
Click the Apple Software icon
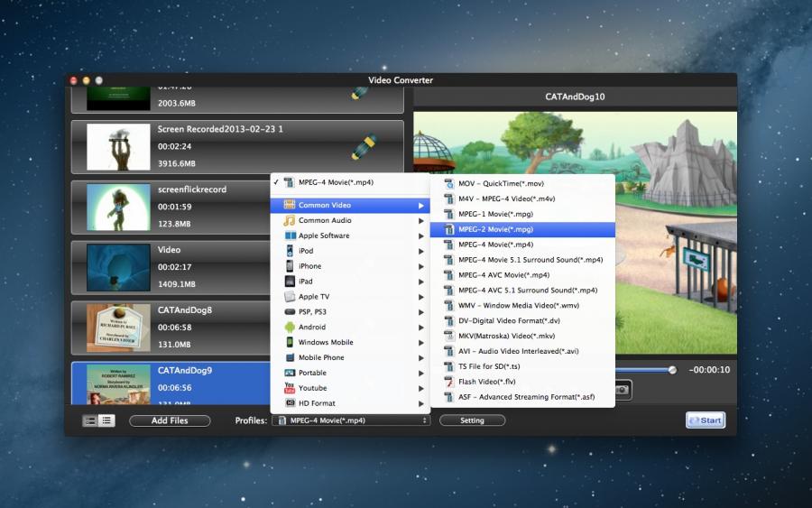click(x=290, y=236)
